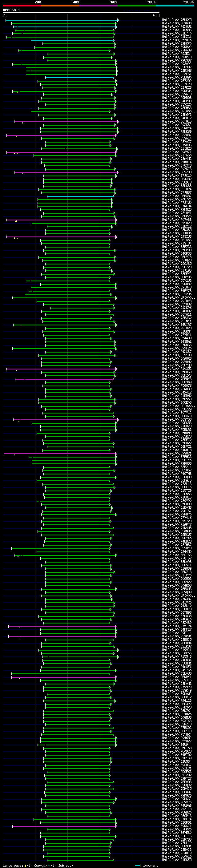Open hit UniRef100_C1MZ31

[x=177, y=37]
